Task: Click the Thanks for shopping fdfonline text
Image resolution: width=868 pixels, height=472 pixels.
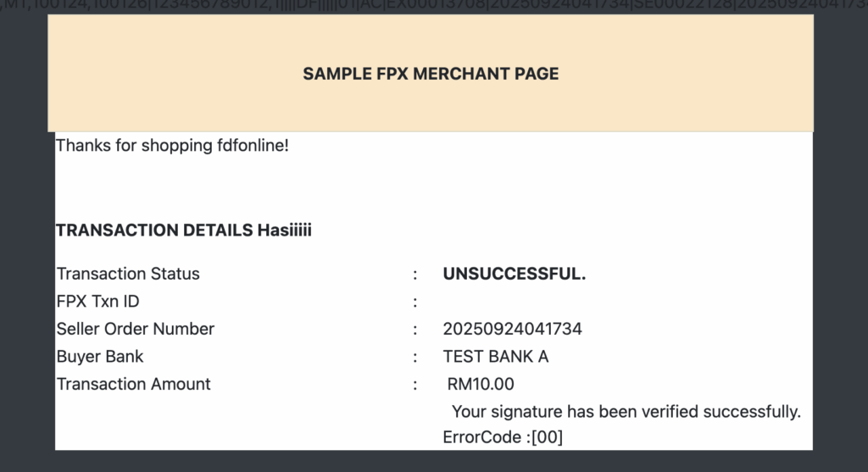Action: (x=172, y=146)
